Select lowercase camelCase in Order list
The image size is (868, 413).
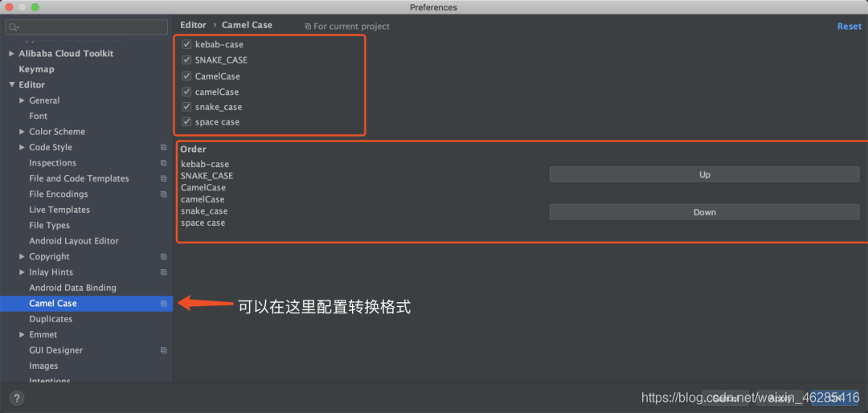tap(203, 199)
